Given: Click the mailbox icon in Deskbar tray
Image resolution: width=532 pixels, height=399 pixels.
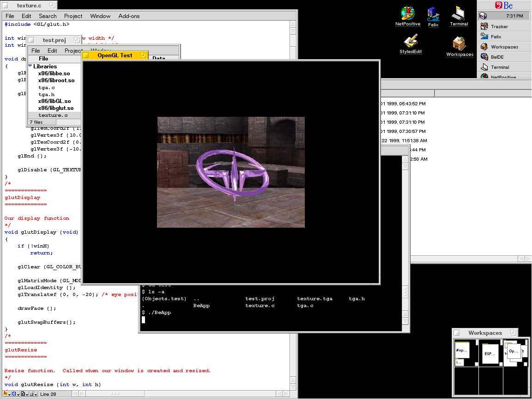Looking at the screenshot, I should (x=483, y=16).
